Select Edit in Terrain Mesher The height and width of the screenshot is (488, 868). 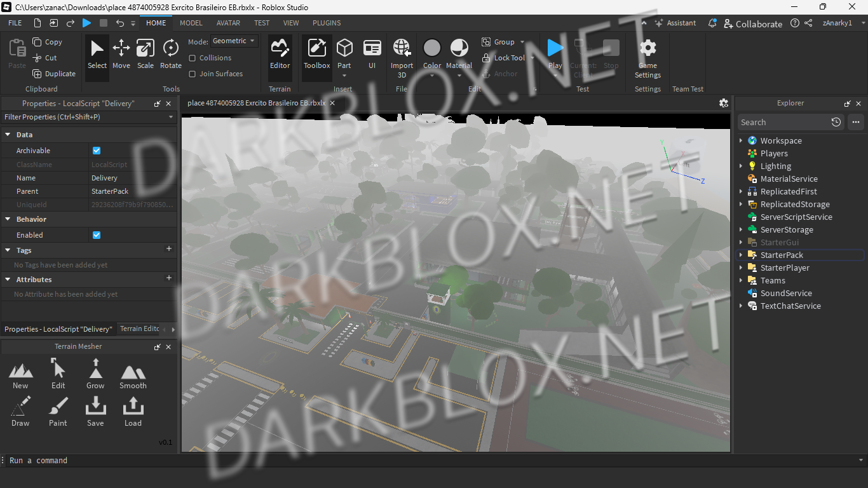pos(58,375)
